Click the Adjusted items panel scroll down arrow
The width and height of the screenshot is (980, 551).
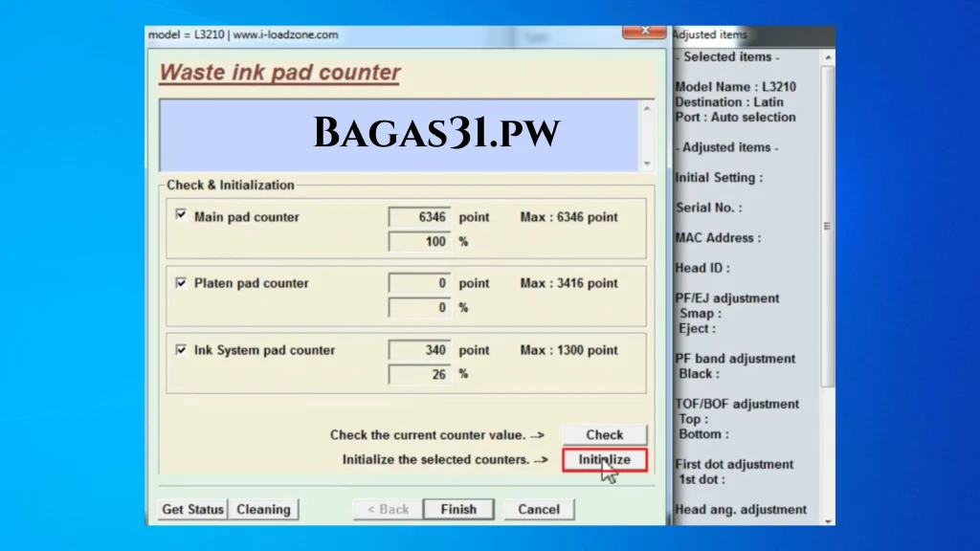tap(828, 521)
